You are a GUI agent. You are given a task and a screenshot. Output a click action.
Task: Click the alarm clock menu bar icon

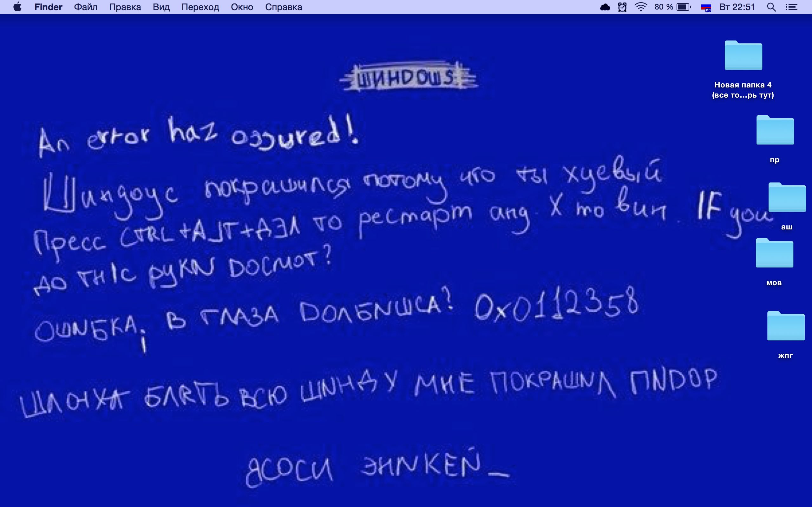(622, 7)
